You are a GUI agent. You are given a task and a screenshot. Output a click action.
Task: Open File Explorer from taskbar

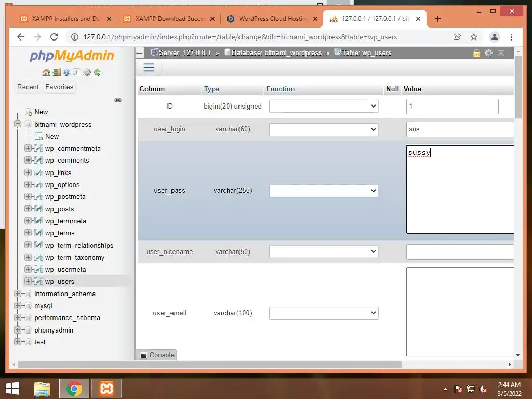click(42, 389)
